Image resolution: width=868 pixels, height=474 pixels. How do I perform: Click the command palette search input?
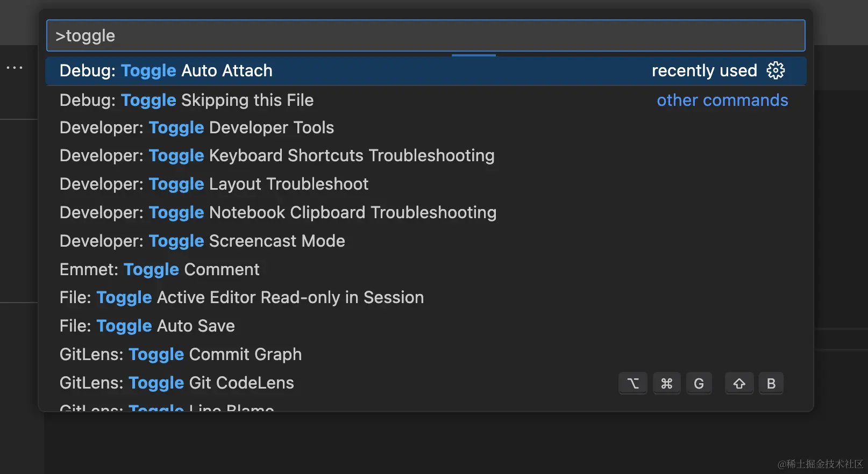pyautogui.click(x=425, y=35)
